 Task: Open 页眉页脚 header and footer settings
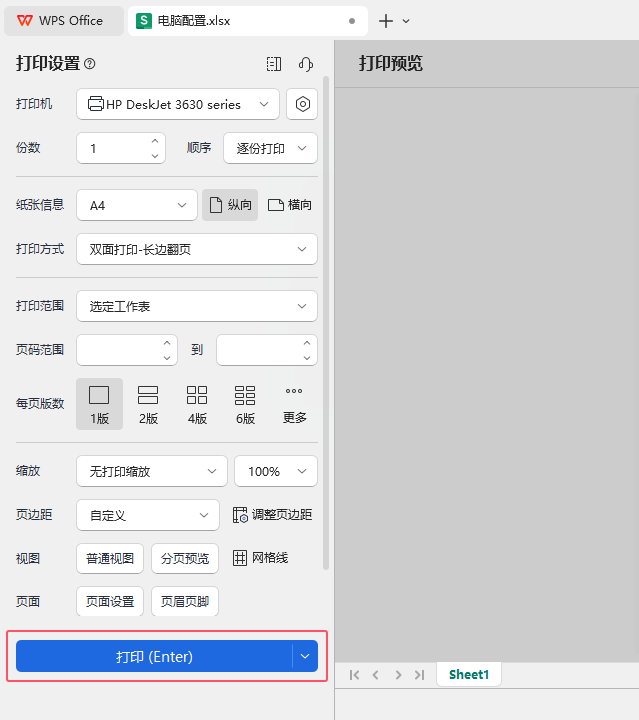(185, 601)
